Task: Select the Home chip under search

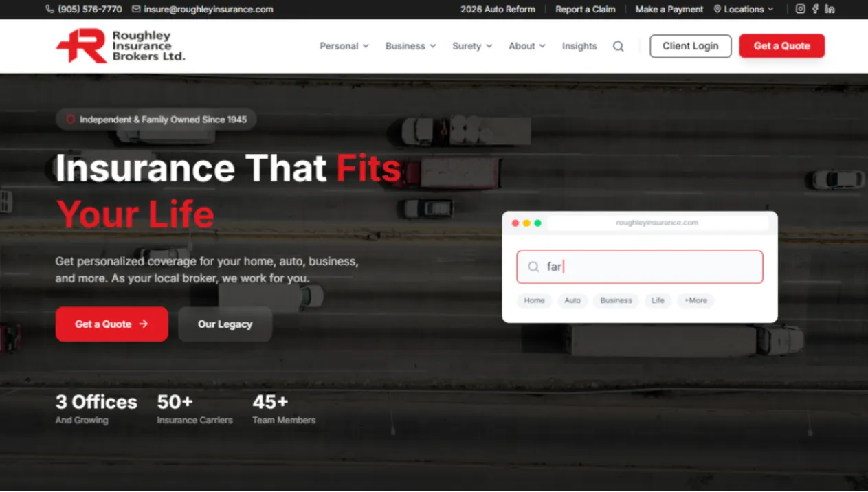Action: pyautogui.click(x=534, y=300)
